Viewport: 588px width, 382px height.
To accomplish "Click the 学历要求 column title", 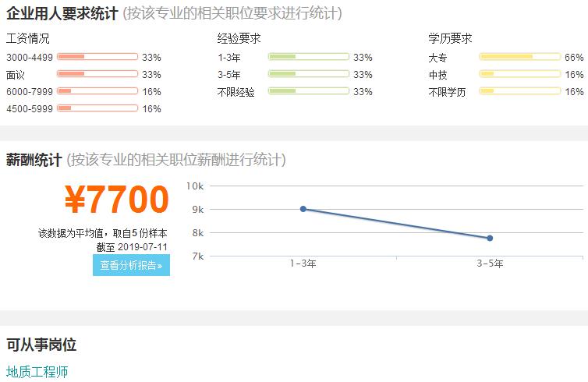I will [450, 38].
